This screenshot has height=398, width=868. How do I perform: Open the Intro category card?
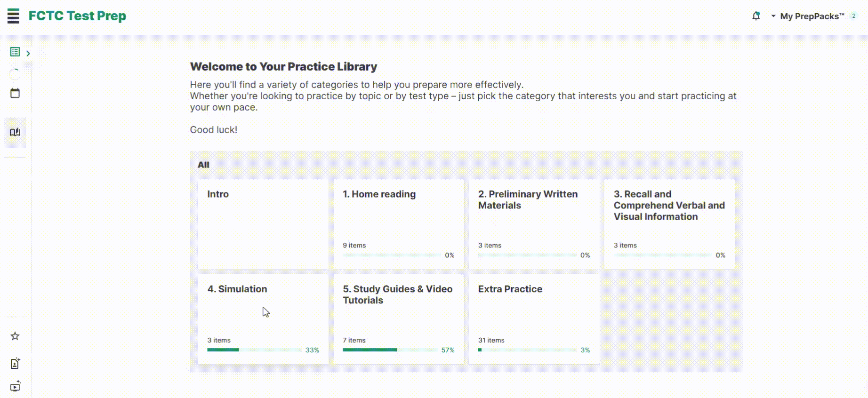[263, 224]
